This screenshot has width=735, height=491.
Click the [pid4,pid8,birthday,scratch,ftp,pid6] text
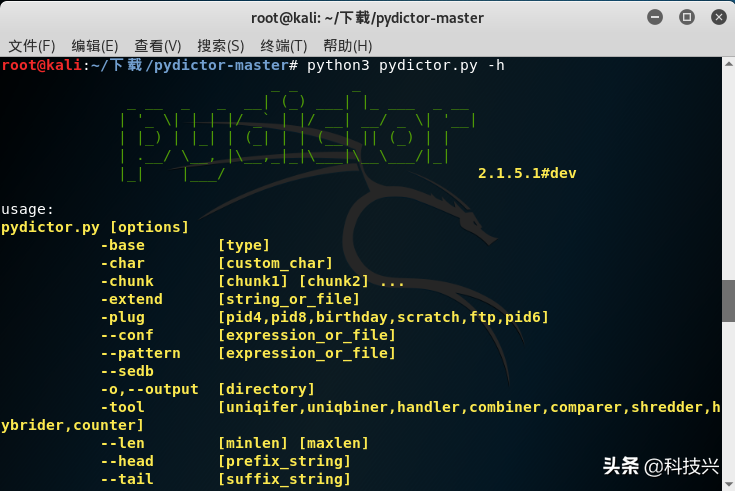383,317
